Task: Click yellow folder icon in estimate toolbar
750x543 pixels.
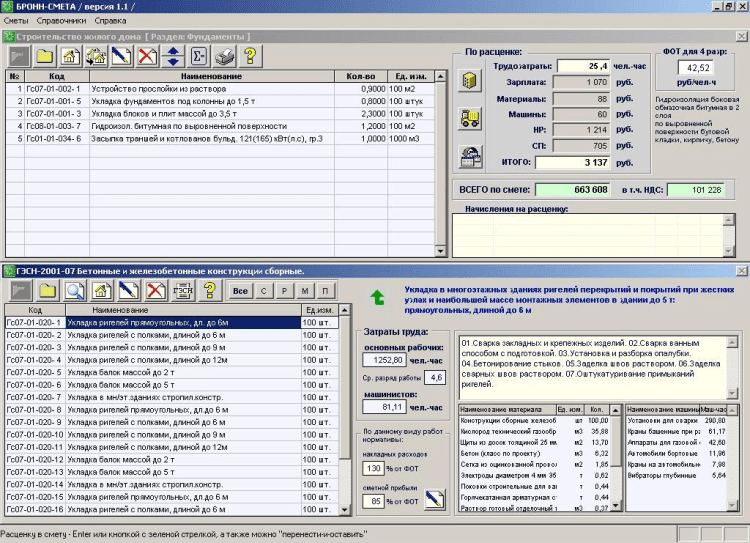Action: pyautogui.click(x=44, y=56)
